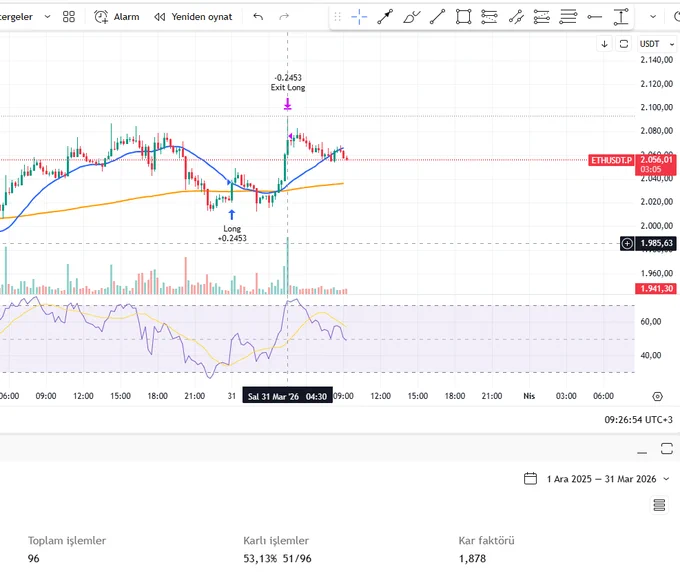
Task: Click the Toplam işlemler label
Action: (x=67, y=540)
